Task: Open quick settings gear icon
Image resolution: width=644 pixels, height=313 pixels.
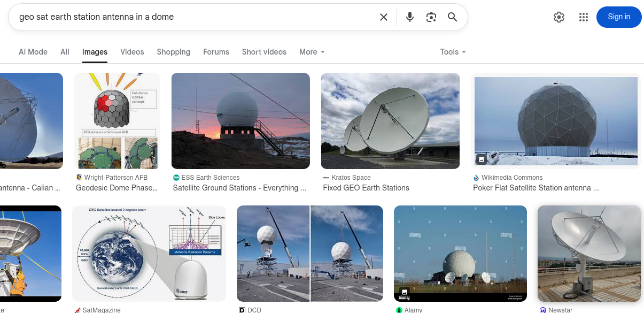Action: 559,17
